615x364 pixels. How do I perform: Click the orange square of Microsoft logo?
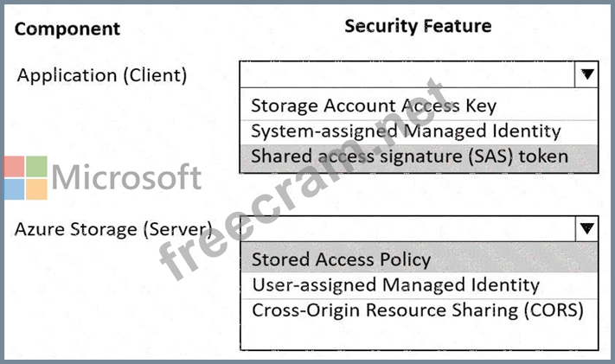click(36, 189)
